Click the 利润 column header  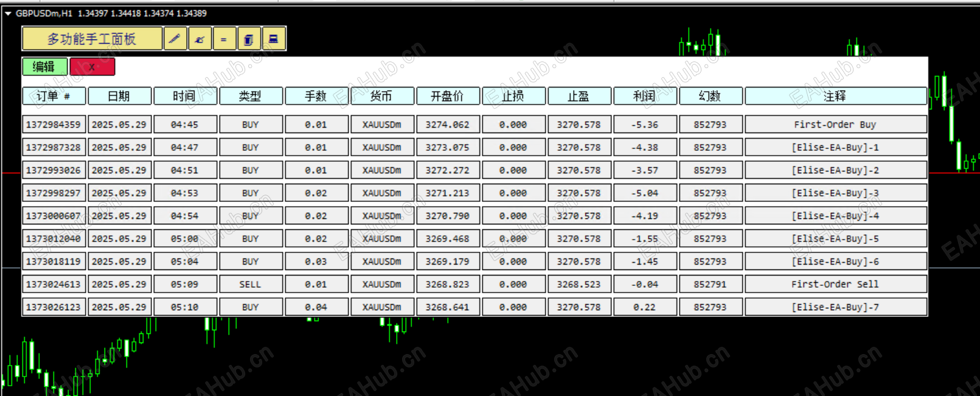(x=645, y=96)
